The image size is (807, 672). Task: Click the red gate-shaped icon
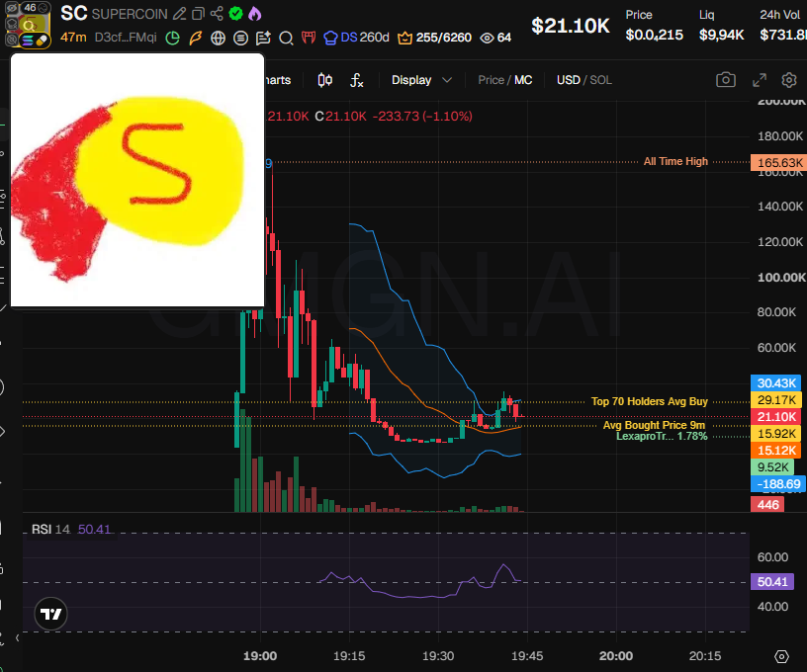point(309,38)
